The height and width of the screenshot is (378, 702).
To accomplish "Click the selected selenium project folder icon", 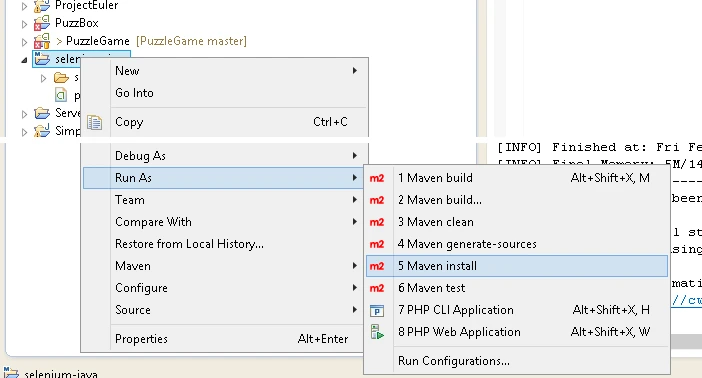I will point(42,59).
